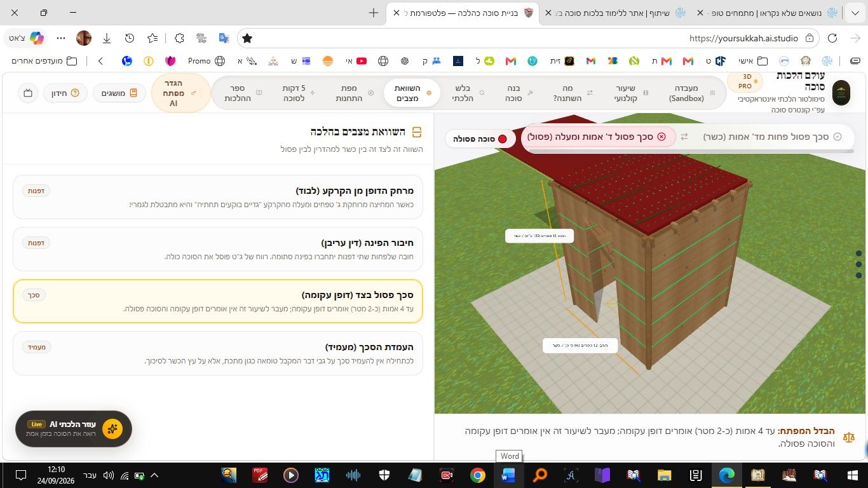This screenshot has width=868, height=488.
Task: Open the Copilot chat button in Edge
Action: tap(27, 38)
